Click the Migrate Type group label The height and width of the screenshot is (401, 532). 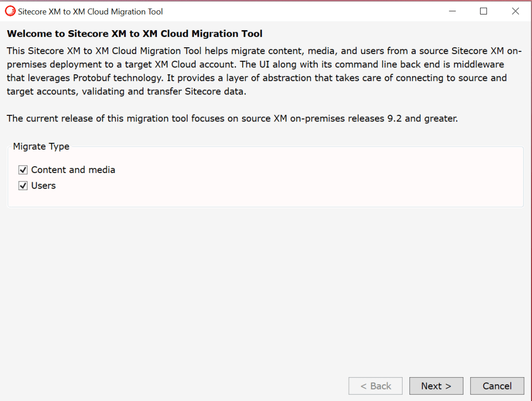pos(41,146)
